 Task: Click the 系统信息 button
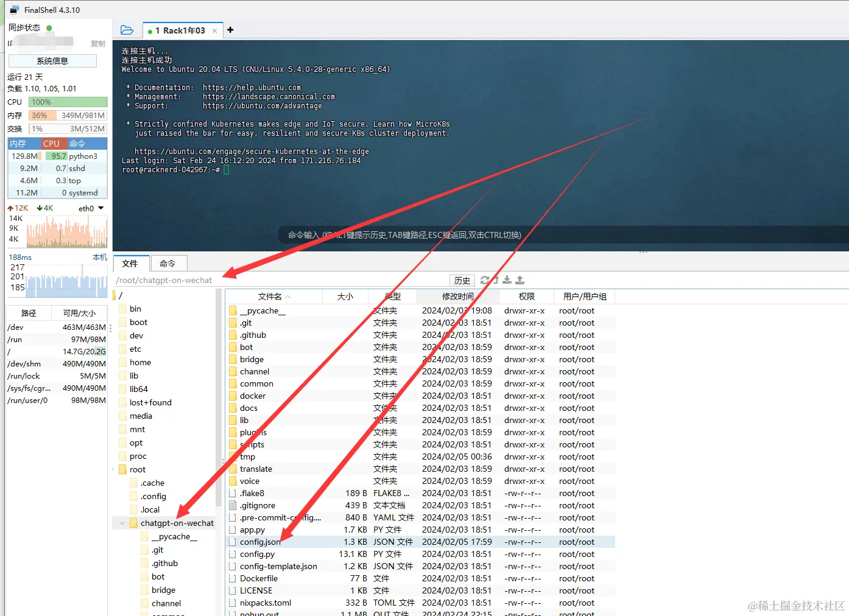[x=52, y=61]
